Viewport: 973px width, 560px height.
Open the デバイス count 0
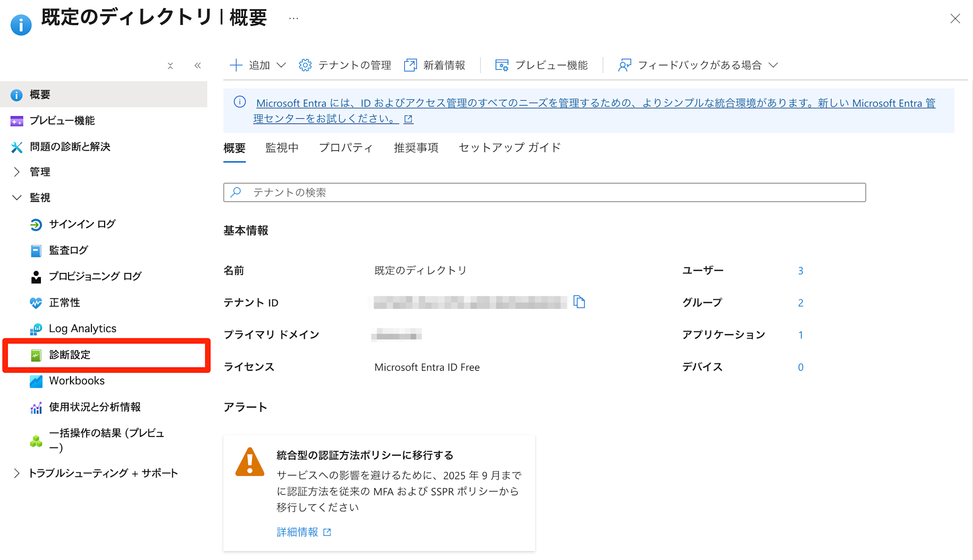(x=800, y=367)
